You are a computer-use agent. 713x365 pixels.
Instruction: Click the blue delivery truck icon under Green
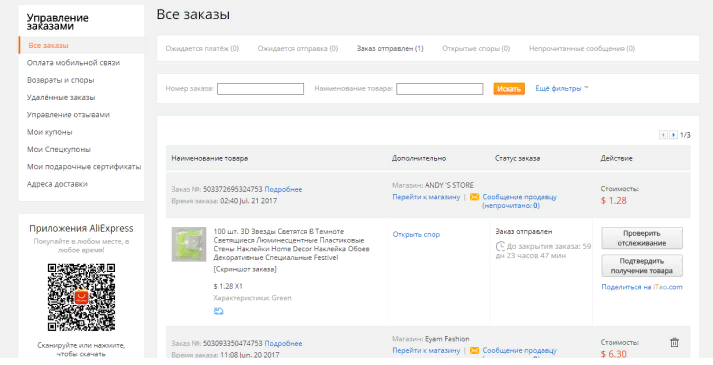click(x=218, y=311)
